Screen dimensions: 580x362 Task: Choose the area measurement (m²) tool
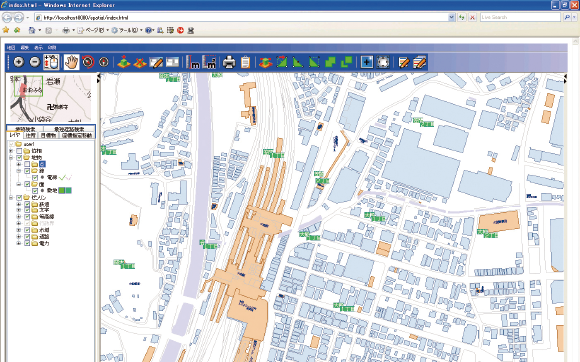click(x=209, y=62)
